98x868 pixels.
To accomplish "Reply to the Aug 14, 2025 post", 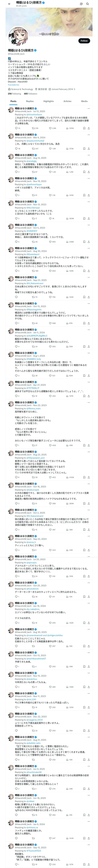I will 16,172.
